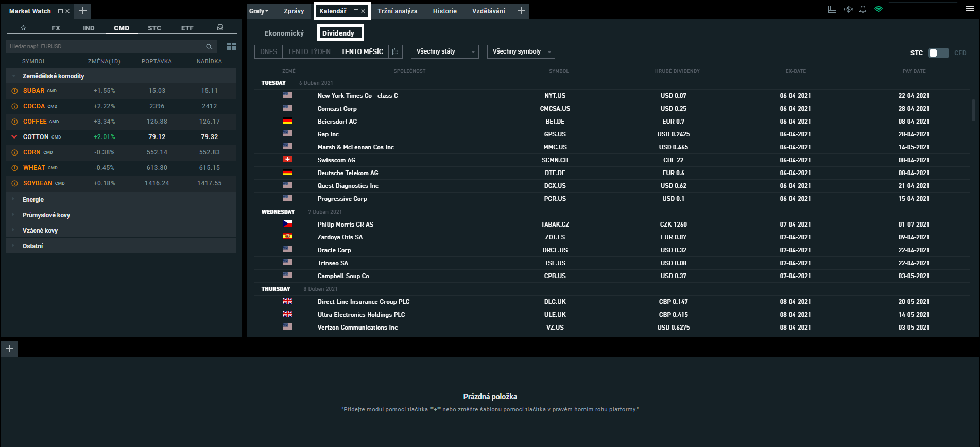
Task: Add module with the bottom-left plus button
Action: (x=10, y=349)
